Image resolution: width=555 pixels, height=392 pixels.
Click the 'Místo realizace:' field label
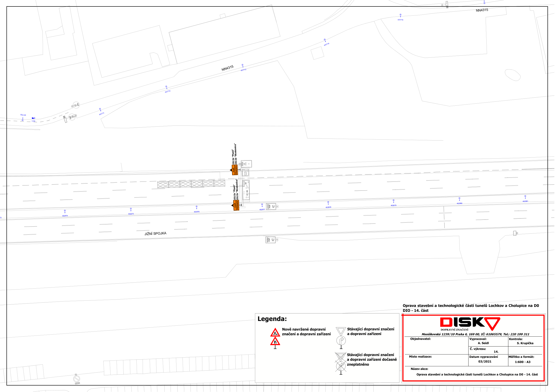pos(420,357)
